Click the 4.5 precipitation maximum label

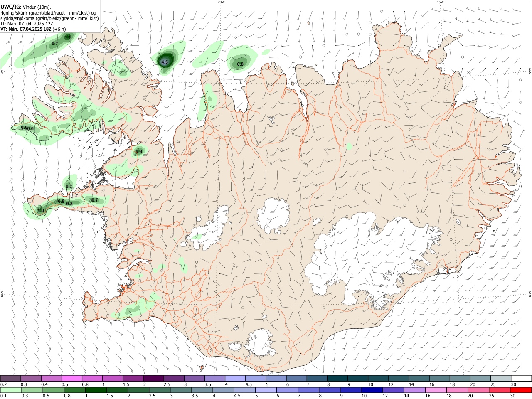click(165, 62)
